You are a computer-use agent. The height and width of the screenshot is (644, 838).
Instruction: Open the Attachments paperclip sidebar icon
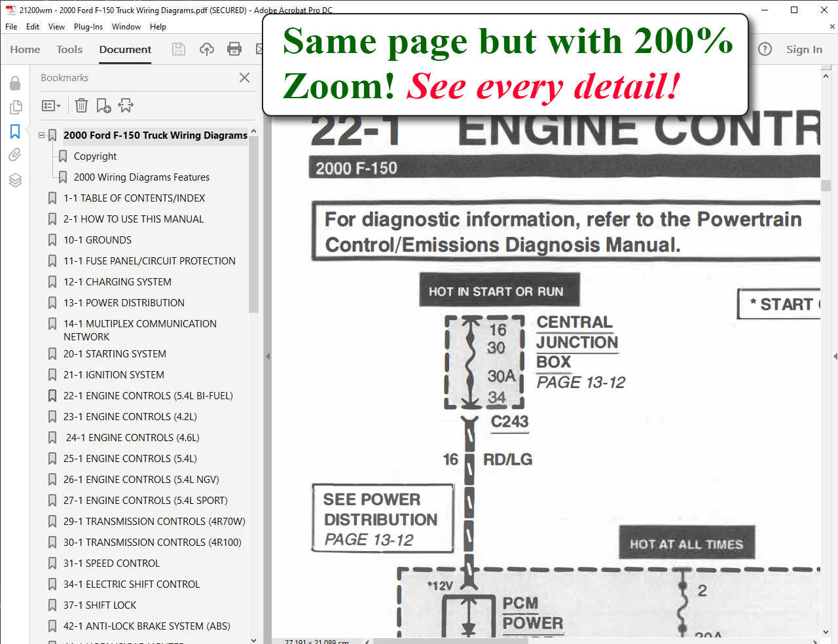[x=15, y=155]
